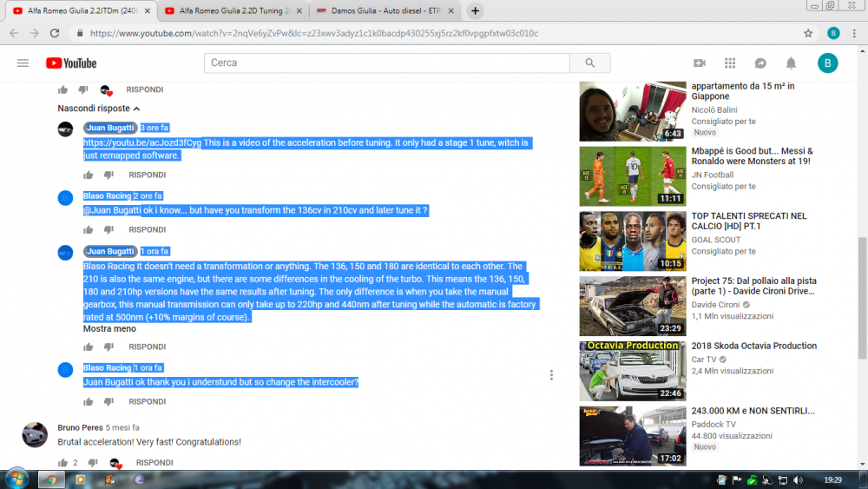Screen dimensions: 868x489
Task: Open 243.000 KM e NON SENTIRLI title
Action: [753, 411]
